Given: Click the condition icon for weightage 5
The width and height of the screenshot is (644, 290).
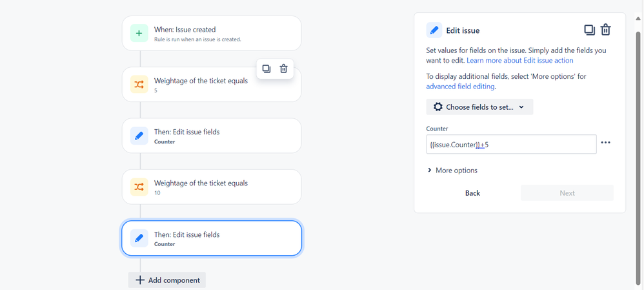Looking at the screenshot, I should 139,85.
